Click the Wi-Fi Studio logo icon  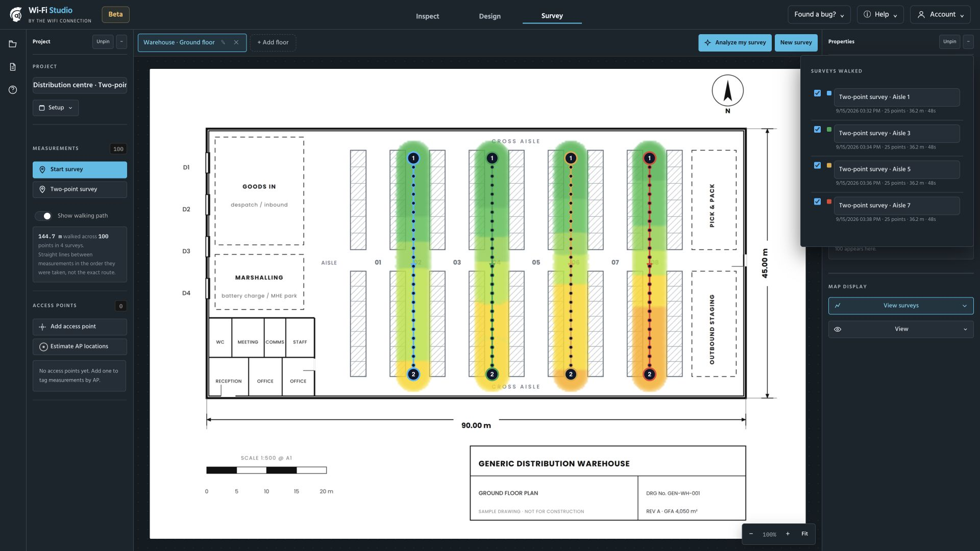(16, 14)
